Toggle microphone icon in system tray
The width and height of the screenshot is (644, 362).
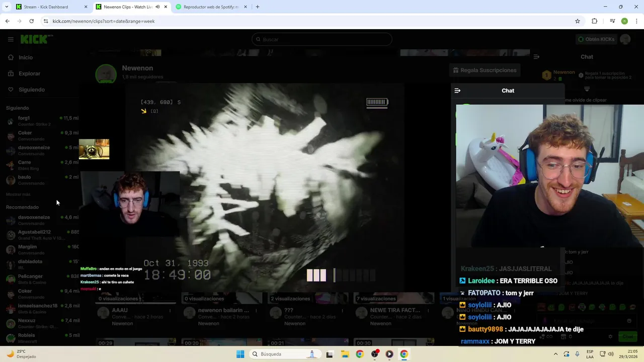[x=577, y=354]
